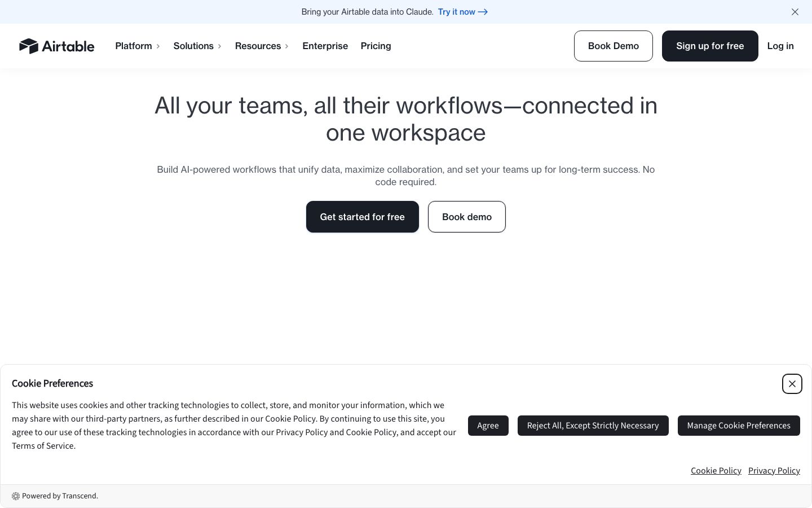Click the Log in link
The width and height of the screenshot is (812, 508).
coord(780,46)
